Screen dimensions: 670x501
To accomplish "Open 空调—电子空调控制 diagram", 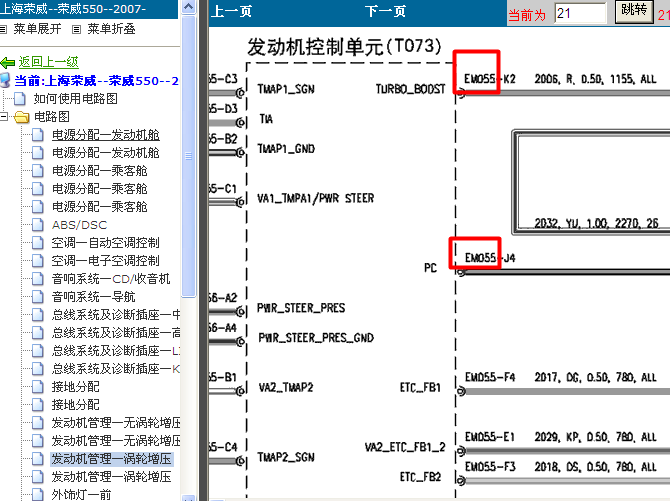I will click(x=106, y=261).
